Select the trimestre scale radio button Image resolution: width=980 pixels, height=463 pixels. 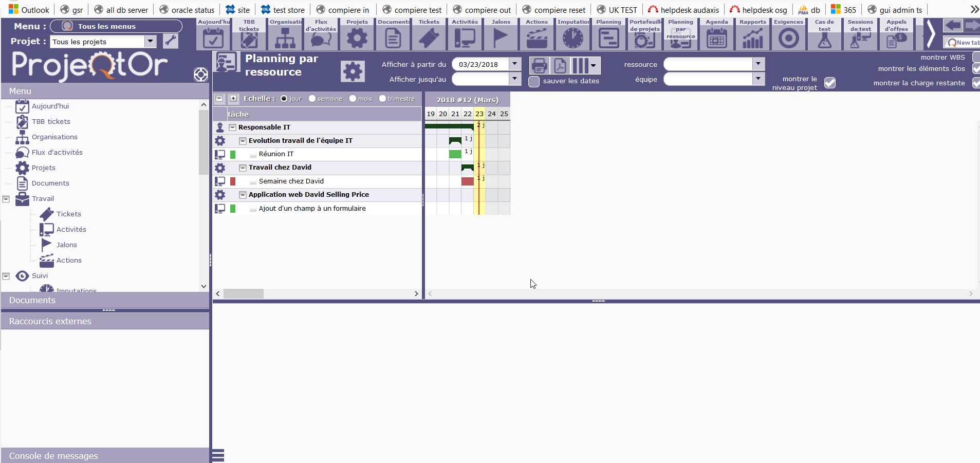tap(382, 99)
